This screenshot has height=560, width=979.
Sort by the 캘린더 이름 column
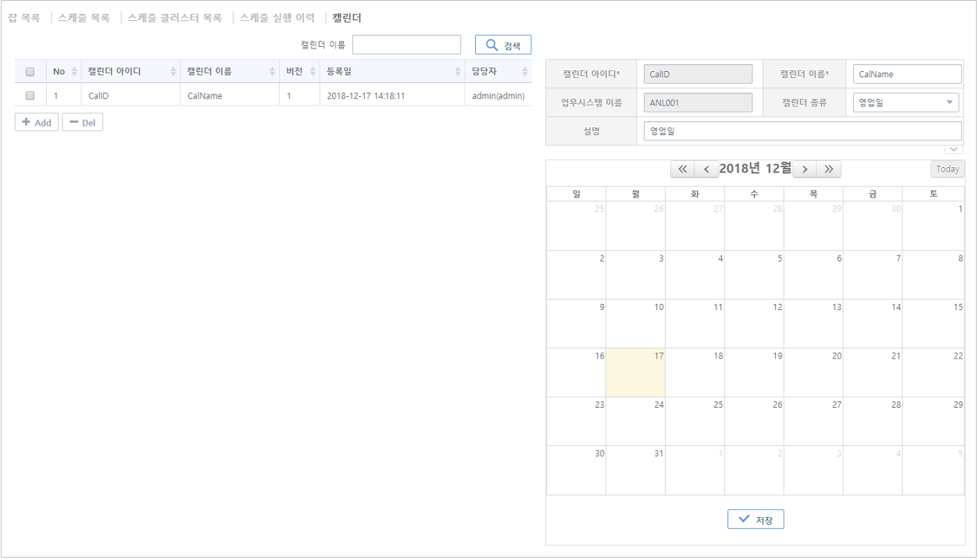coord(230,72)
